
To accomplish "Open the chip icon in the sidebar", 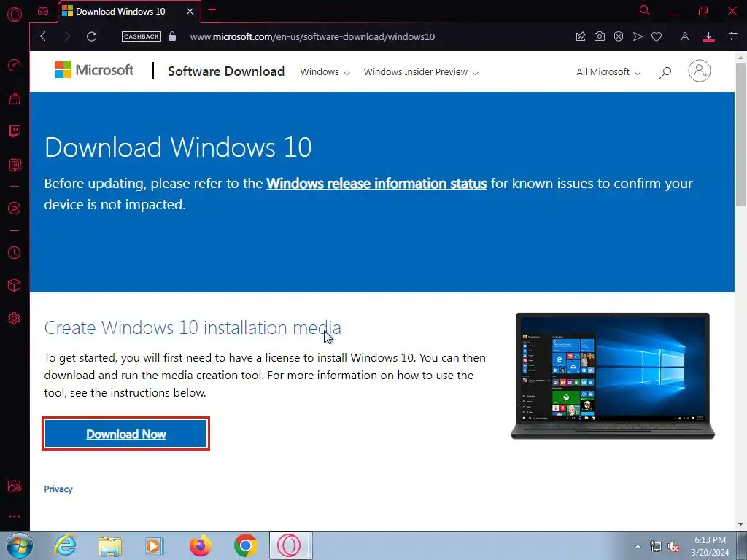I will coord(15,165).
